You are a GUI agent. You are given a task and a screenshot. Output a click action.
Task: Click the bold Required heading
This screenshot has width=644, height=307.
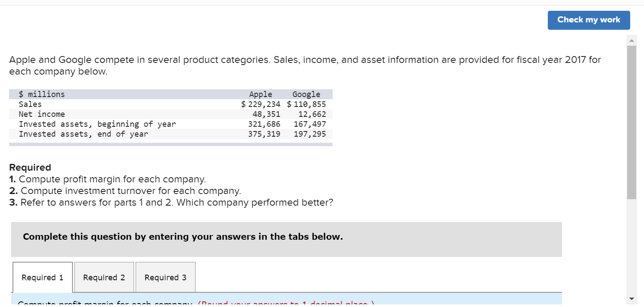click(30, 167)
